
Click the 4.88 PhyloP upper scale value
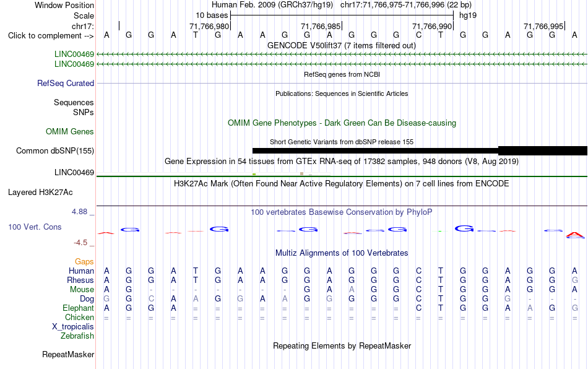79,212
